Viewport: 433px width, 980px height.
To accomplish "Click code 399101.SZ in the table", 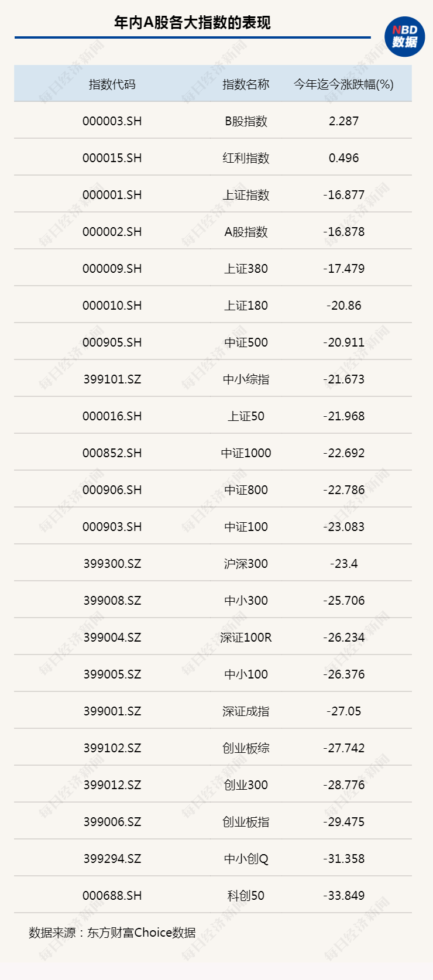I will [112, 379].
